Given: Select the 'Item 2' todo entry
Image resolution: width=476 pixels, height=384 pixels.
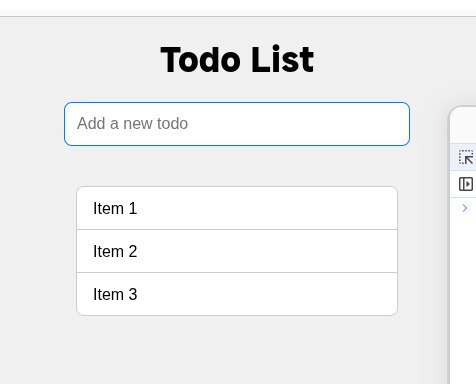Looking at the screenshot, I should 237,251.
